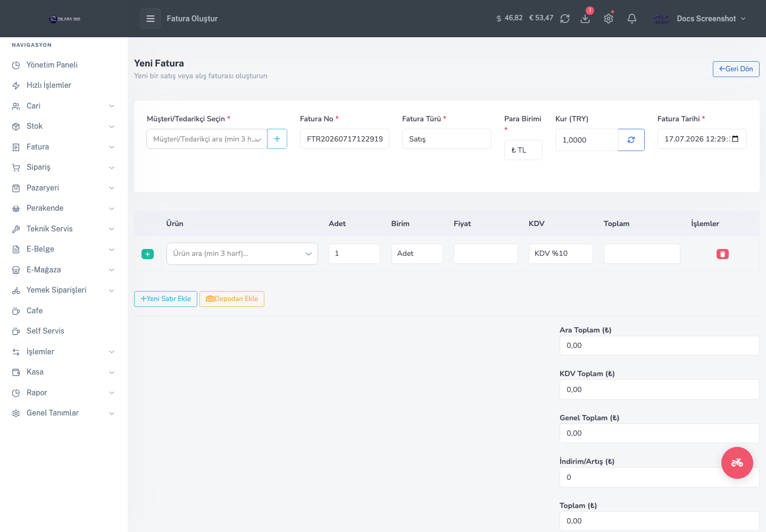766x532 pixels.
Task: Open the Fatura Türü Satış dropdown
Action: (x=447, y=139)
